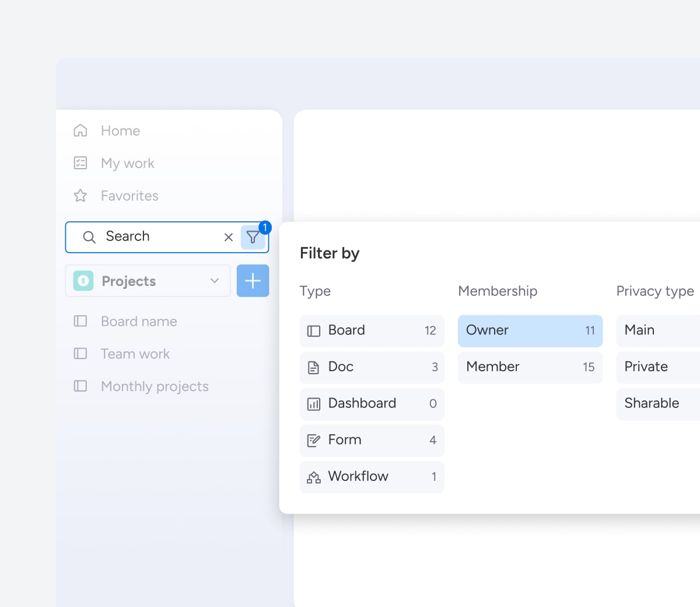Click the My work checklist icon
The image size is (700, 607).
80,163
